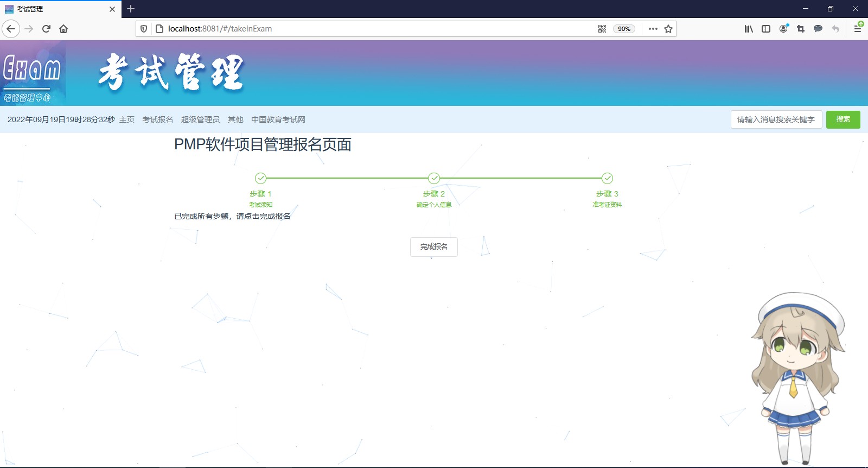Click the 步骤 2 checkmark circle
Screen dimensions: 868x468
pos(434,178)
